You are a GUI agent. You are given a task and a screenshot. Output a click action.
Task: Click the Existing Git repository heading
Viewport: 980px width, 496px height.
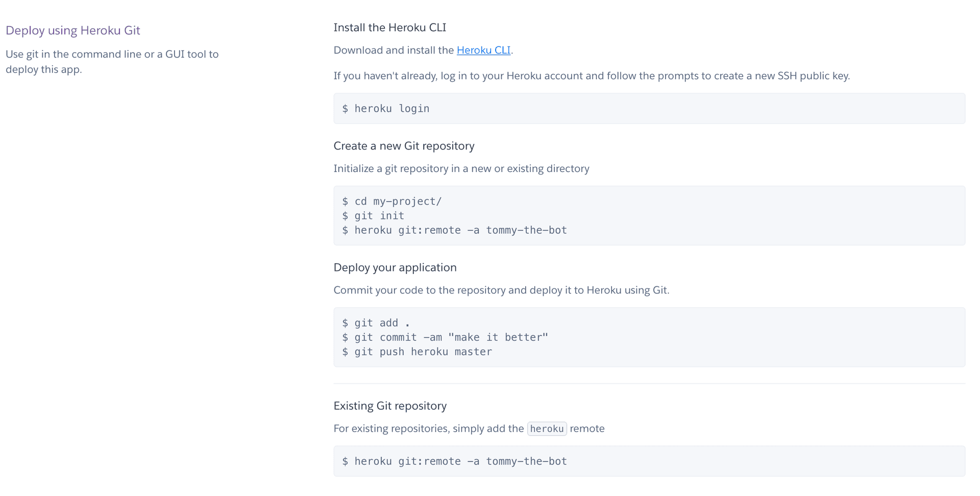389,405
